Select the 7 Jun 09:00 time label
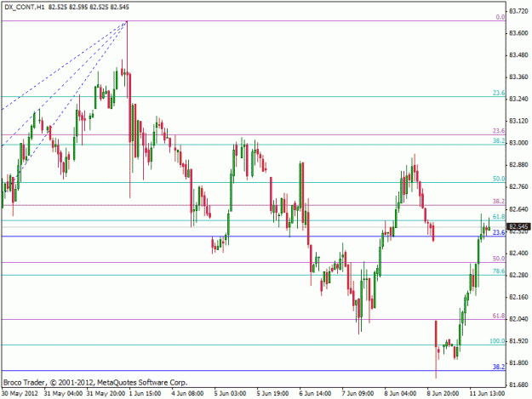The width and height of the screenshot is (532, 399). click(x=358, y=394)
